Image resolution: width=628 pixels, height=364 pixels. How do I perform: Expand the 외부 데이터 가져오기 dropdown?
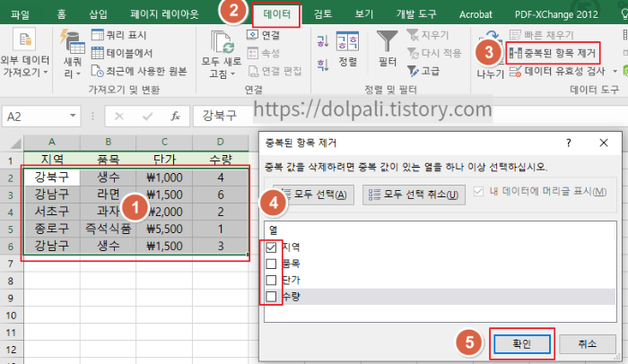[46, 73]
